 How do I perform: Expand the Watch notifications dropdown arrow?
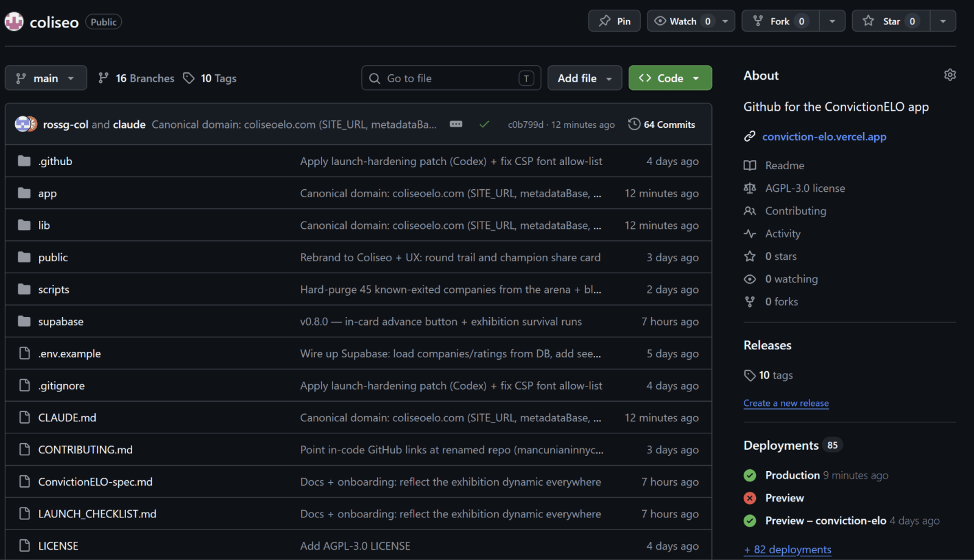pyautogui.click(x=725, y=21)
